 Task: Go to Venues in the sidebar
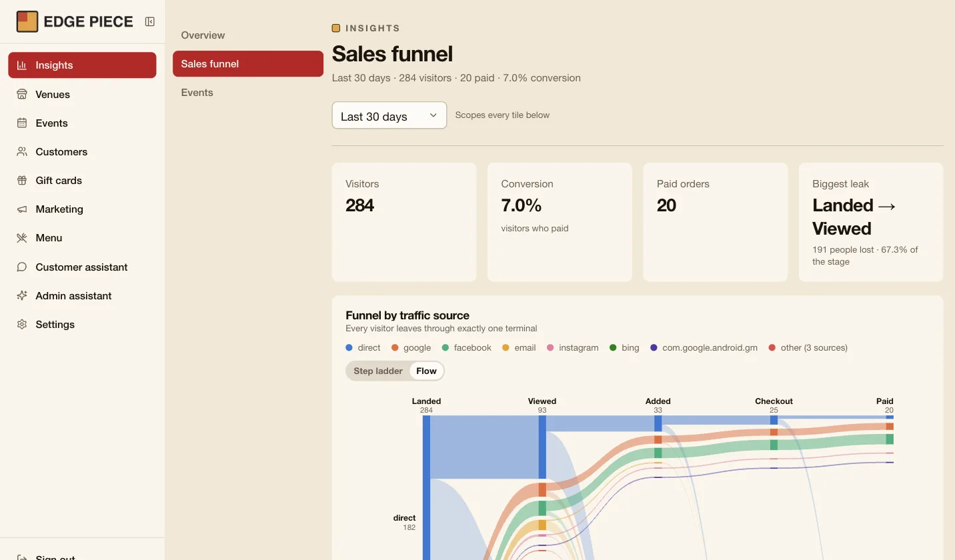click(82, 94)
